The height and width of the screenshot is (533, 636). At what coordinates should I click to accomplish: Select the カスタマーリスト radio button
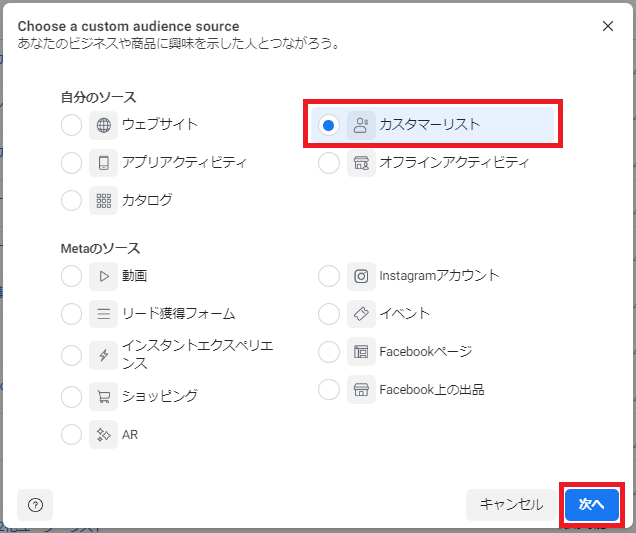[329, 125]
